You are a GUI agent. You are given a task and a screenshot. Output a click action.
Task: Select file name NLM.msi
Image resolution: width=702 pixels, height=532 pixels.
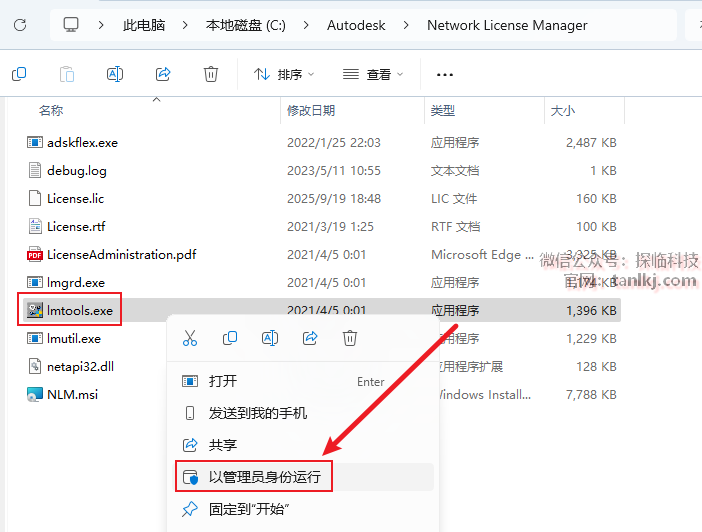pyautogui.click(x=72, y=395)
